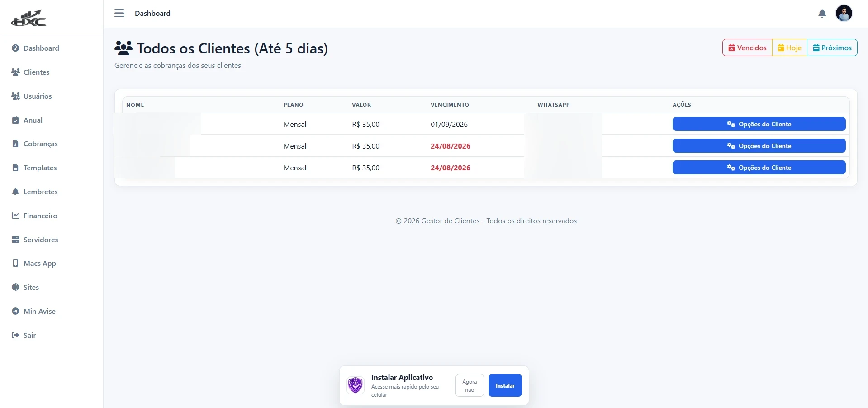The height and width of the screenshot is (408, 868).
Task: Click the AÇÕES column header
Action: pyautogui.click(x=682, y=105)
